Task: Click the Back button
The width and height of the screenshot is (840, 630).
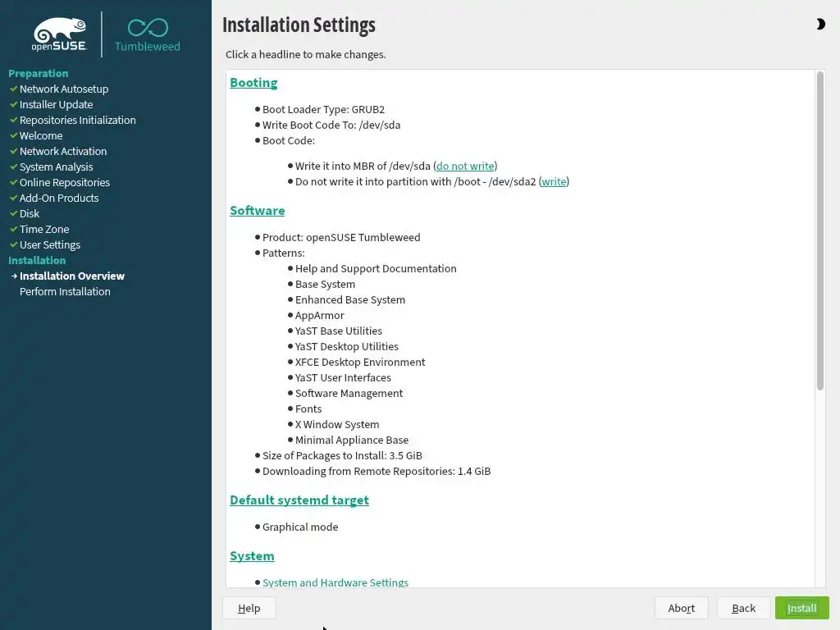Action: coord(743,608)
